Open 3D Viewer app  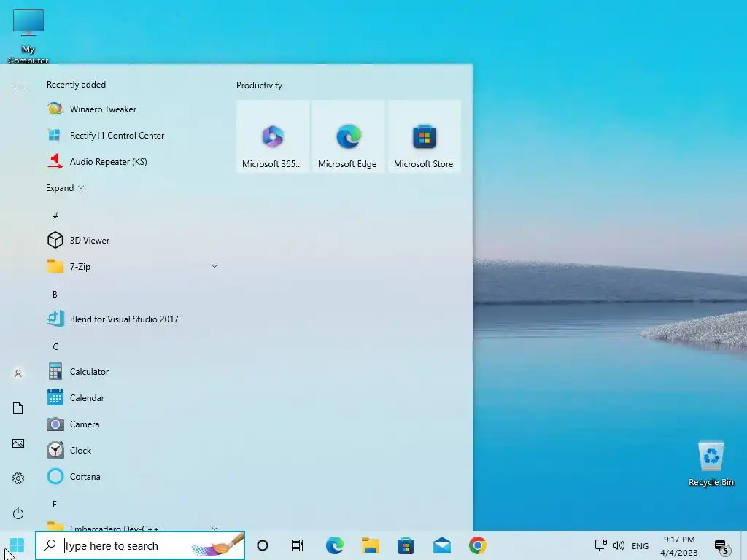(x=133, y=241)
